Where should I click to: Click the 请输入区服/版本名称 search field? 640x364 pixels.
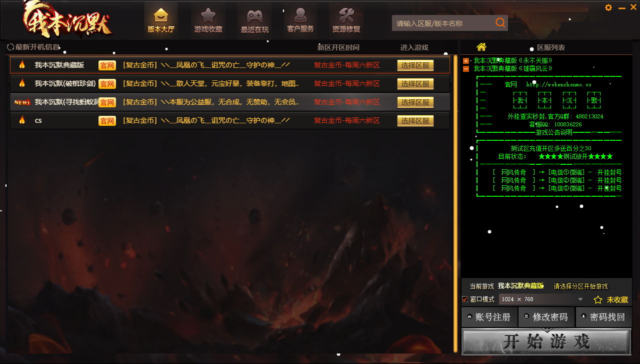(x=442, y=23)
